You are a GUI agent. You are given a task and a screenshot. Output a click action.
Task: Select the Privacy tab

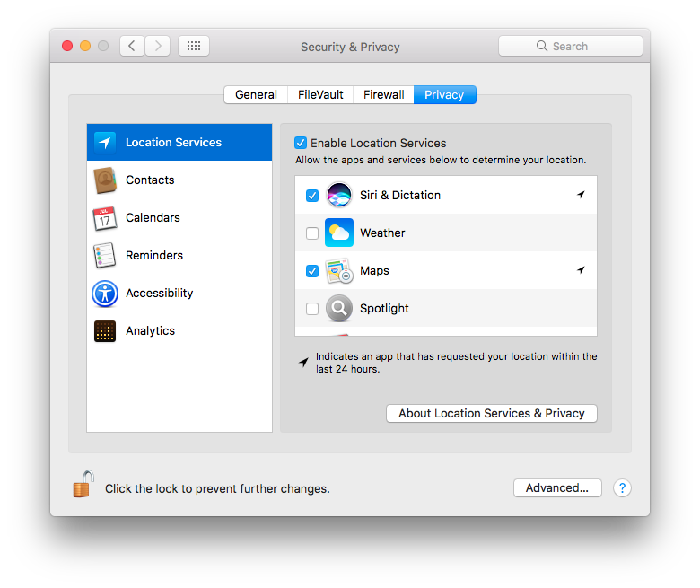444,94
